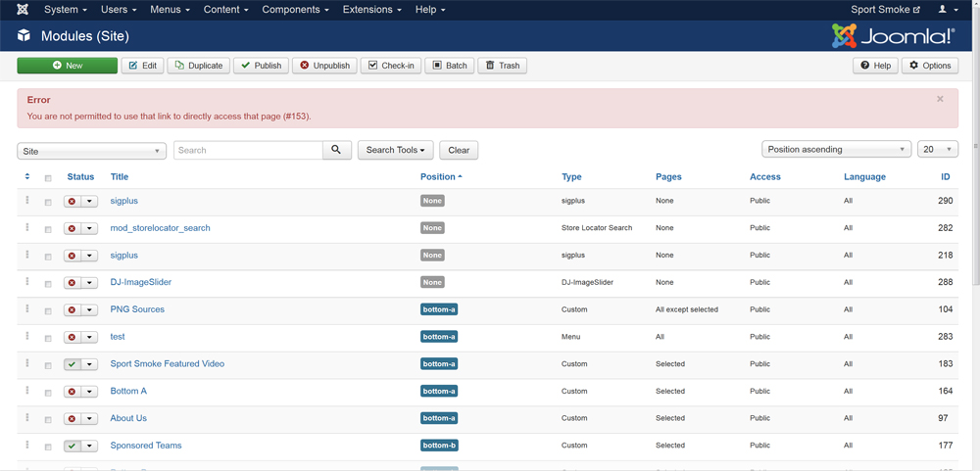Check the select-all checkbox in table header
The image size is (980, 471).
click(48, 178)
